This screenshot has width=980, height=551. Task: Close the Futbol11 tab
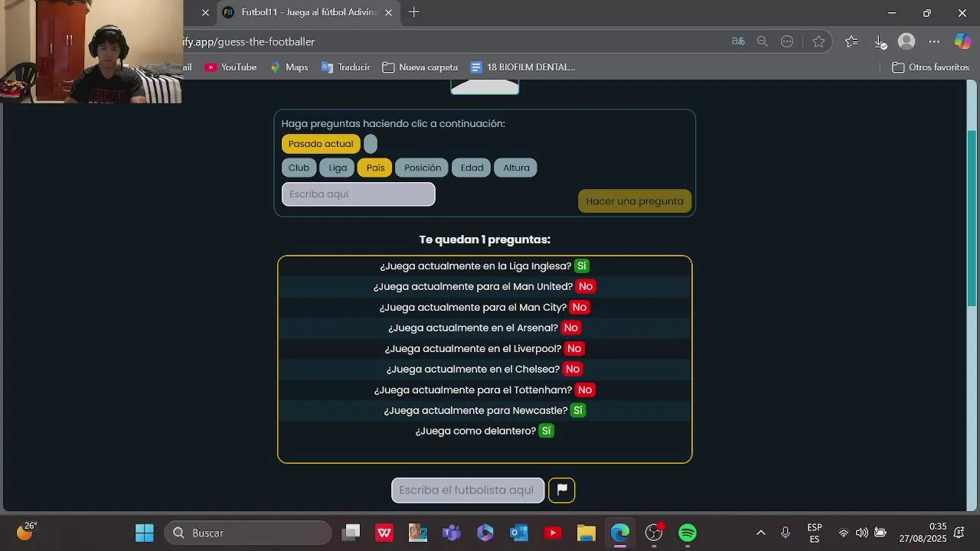point(389,13)
